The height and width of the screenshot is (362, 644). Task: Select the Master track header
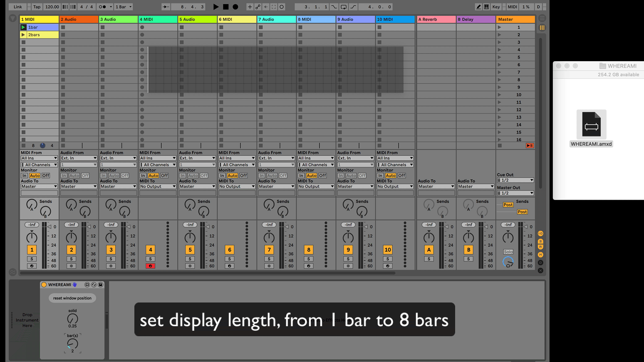(515, 19)
